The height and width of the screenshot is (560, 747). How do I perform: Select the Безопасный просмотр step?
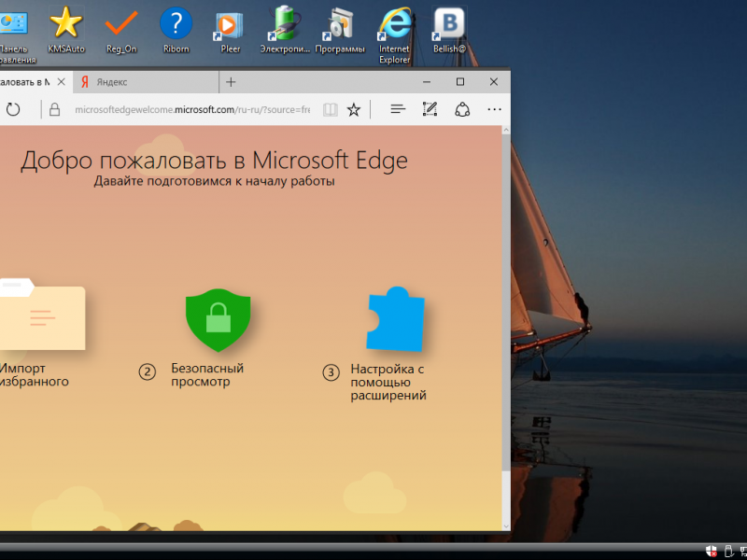click(x=207, y=375)
